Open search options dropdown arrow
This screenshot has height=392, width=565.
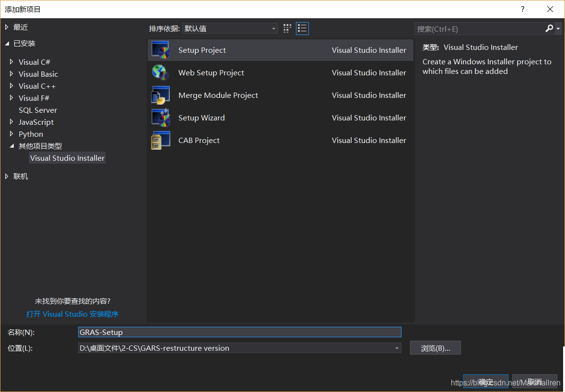(x=558, y=28)
